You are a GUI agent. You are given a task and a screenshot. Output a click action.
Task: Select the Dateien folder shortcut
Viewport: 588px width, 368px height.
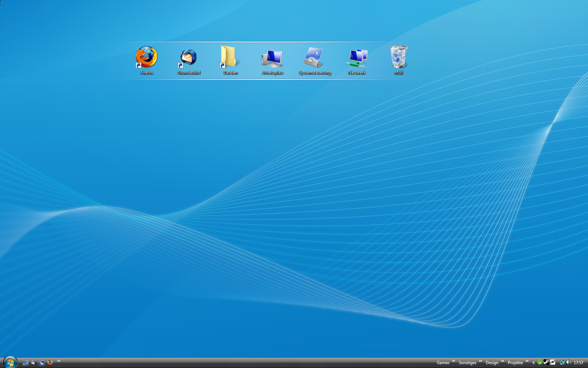[x=231, y=60]
